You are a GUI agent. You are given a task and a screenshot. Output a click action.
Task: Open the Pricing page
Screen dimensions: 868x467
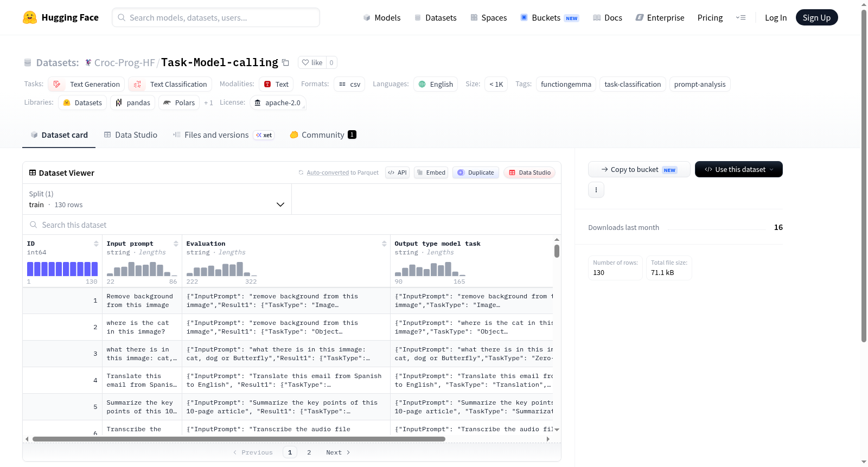pos(710,17)
